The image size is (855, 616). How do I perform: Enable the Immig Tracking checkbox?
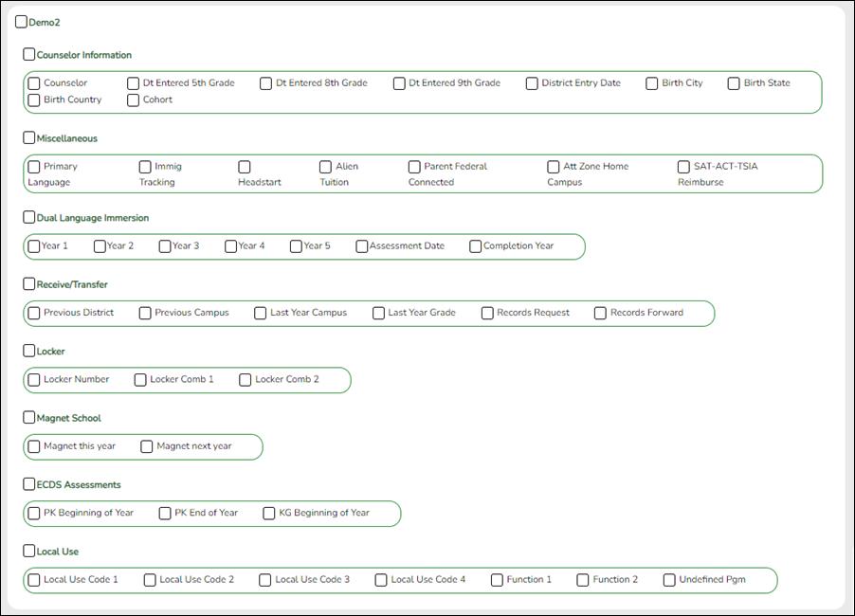pyautogui.click(x=145, y=166)
